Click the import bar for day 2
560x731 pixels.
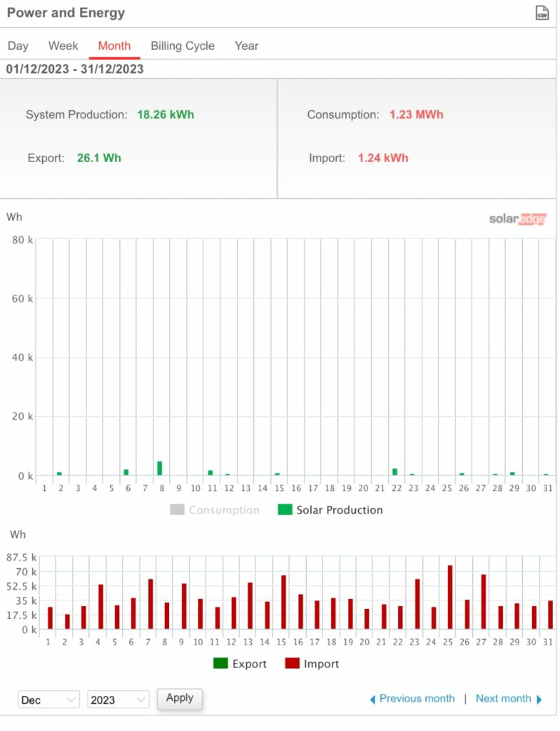tap(67, 622)
